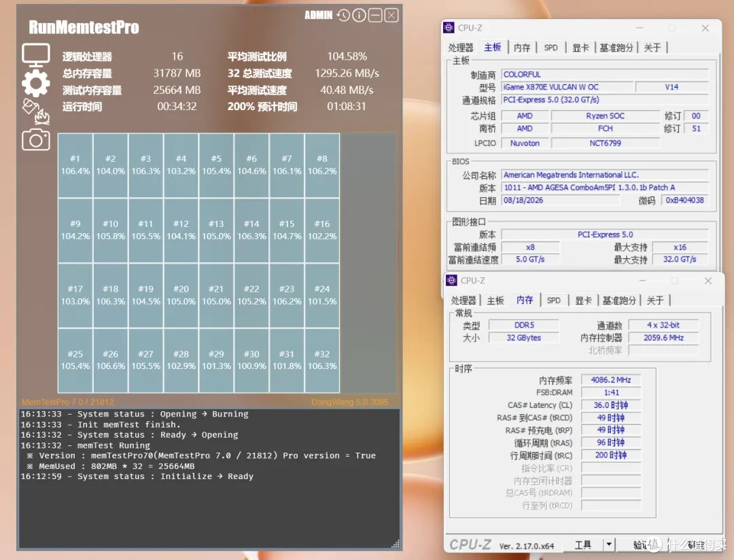The width and height of the screenshot is (734, 560).
Task: Open 基准跑分 tab in lower CPU-Z window
Action: (619, 300)
